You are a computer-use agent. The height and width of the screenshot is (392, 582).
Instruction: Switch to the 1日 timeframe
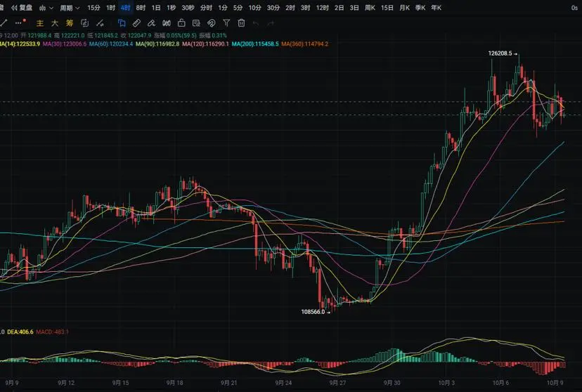click(x=156, y=8)
